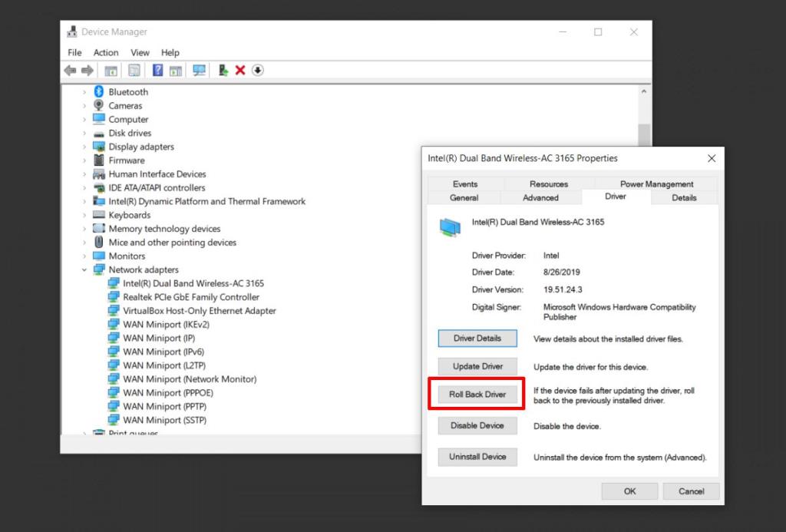Open Properties using the toolbar icon
Image resolution: width=786 pixels, height=532 pixels.
pos(134,70)
